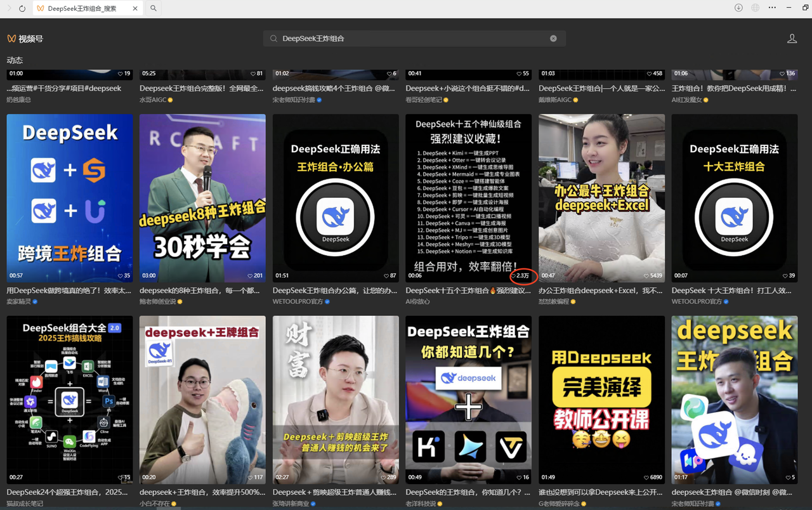Click the heart icon showing 16 likes
Image resolution: width=812 pixels, height=510 pixels.
[x=520, y=478]
